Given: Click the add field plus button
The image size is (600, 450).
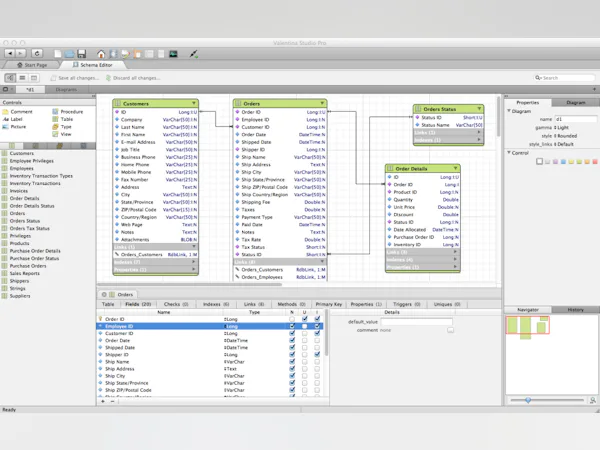Looking at the screenshot, I should (103, 401).
